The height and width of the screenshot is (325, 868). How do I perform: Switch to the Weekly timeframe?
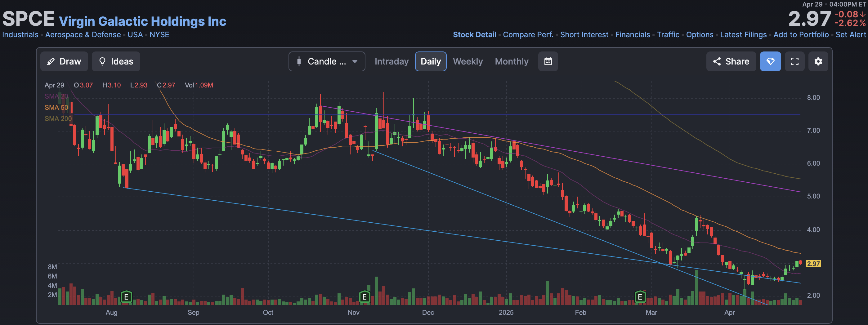coord(468,61)
